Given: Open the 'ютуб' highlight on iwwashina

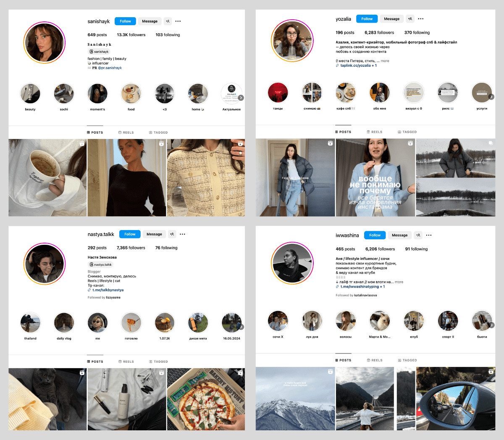Looking at the screenshot, I should [x=414, y=321].
